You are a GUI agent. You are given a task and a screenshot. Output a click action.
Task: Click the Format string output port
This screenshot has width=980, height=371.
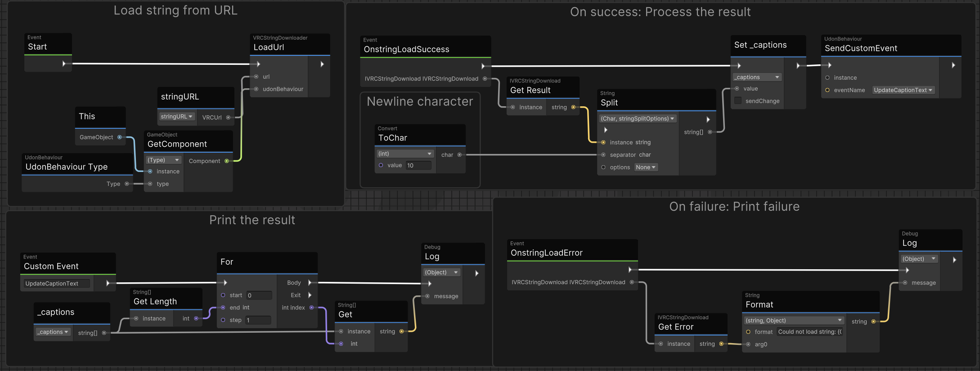coord(873,321)
